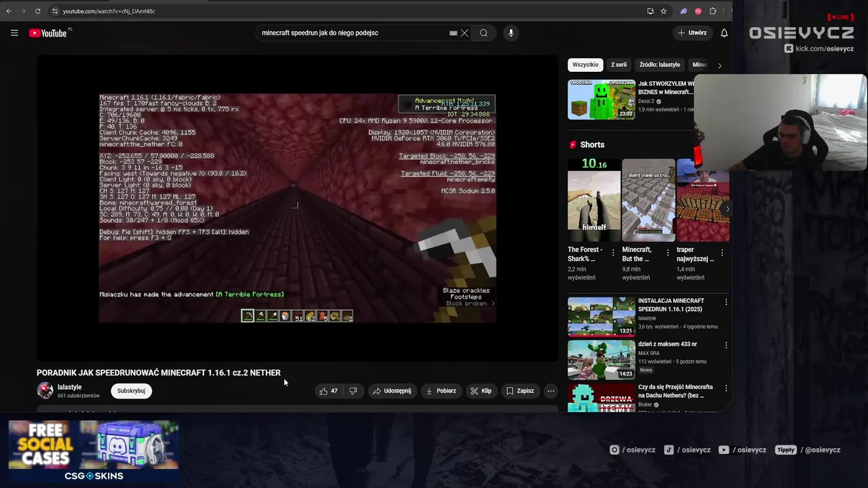Show more filter chips with the right arrow

click(x=719, y=65)
